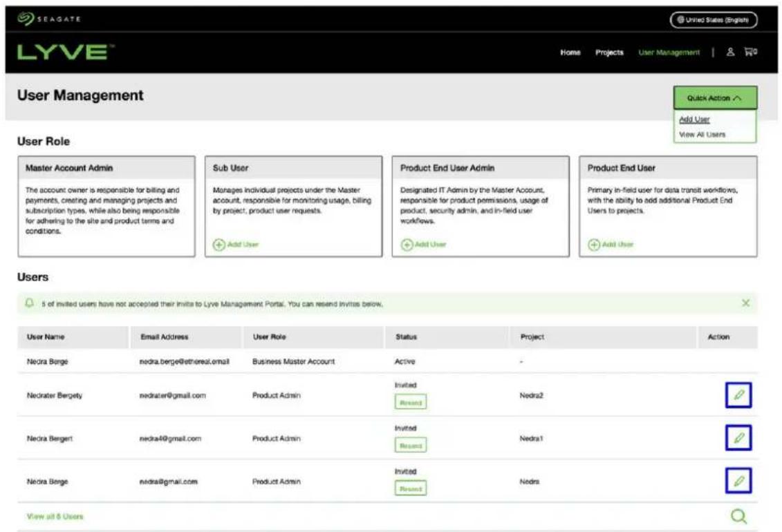This screenshot has width=782, height=532.
Task: Resend invite to nedra4@gmail.com
Action: point(411,446)
